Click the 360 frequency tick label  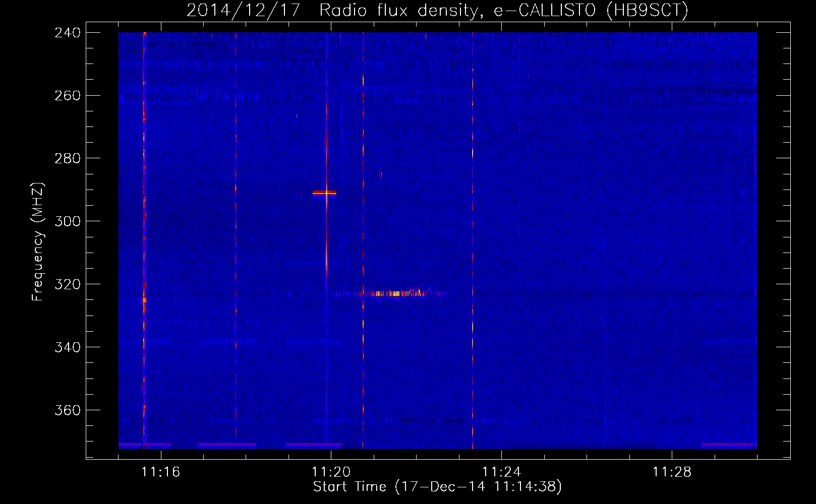[68, 411]
